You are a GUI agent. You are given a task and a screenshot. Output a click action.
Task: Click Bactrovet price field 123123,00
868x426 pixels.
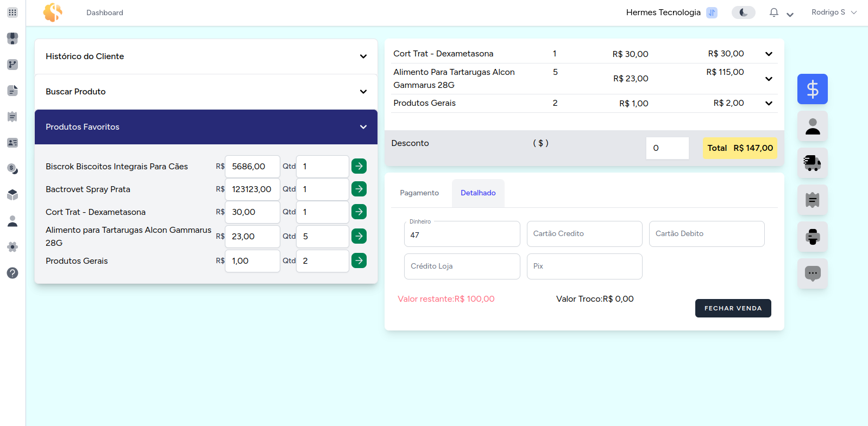(x=253, y=189)
